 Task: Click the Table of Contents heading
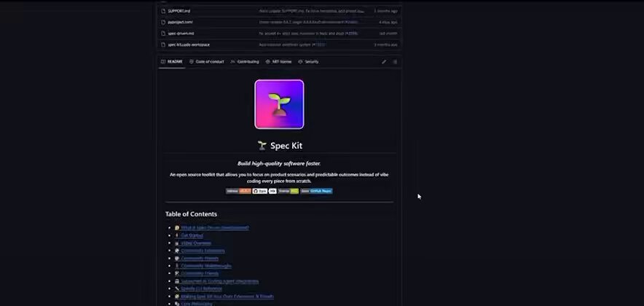tap(191, 214)
